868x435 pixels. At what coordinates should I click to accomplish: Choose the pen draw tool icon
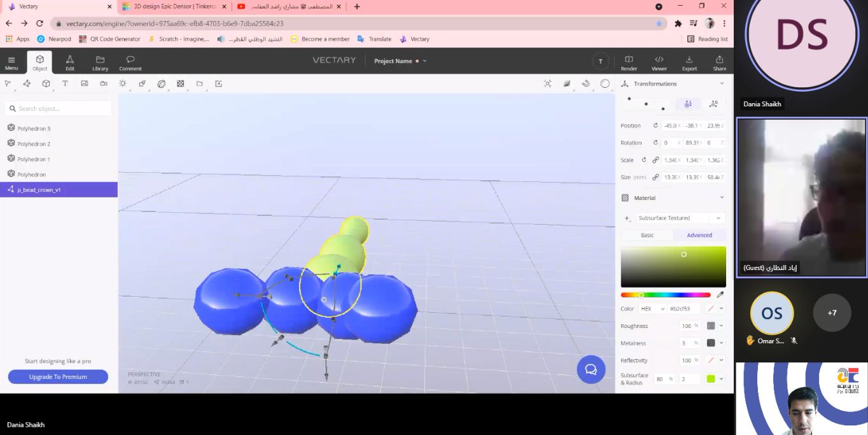(x=27, y=83)
